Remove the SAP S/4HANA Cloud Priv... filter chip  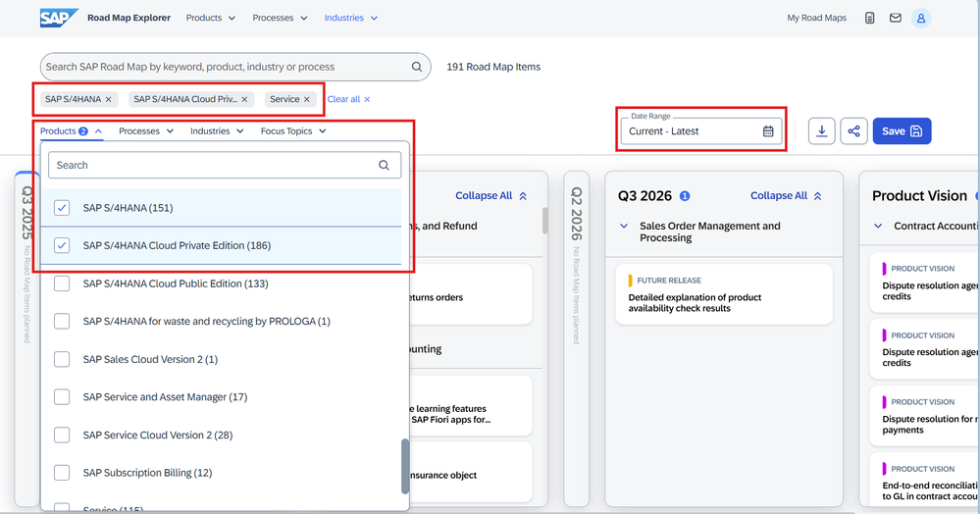tap(244, 99)
